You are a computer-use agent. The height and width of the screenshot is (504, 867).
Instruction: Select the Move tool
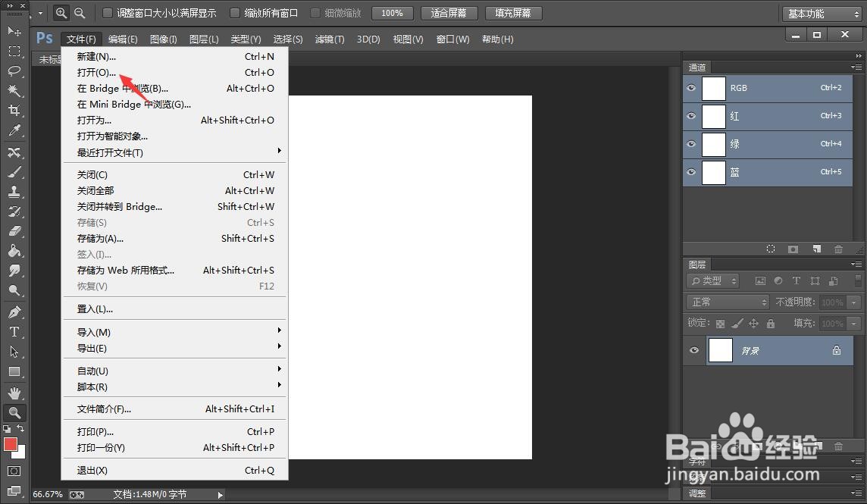(x=14, y=31)
